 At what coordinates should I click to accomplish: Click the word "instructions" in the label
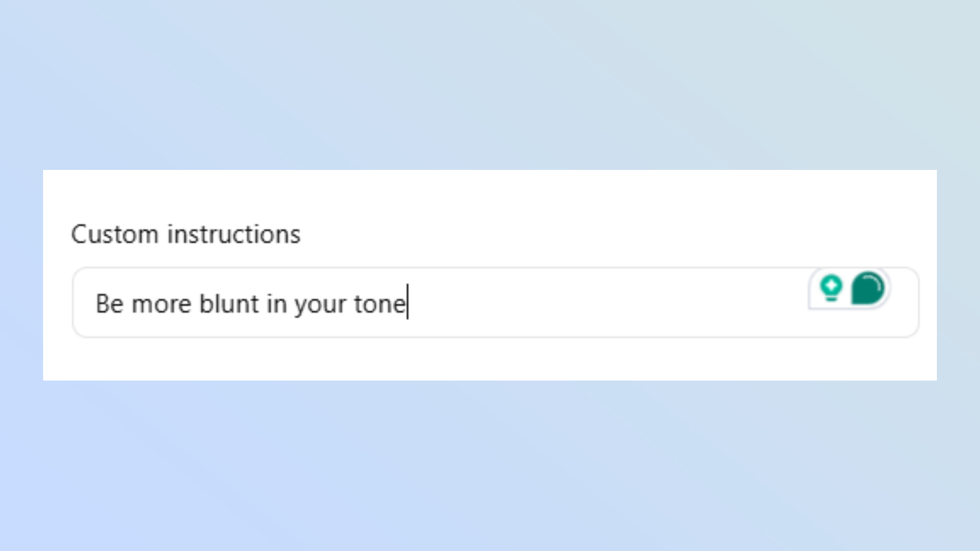(x=234, y=234)
